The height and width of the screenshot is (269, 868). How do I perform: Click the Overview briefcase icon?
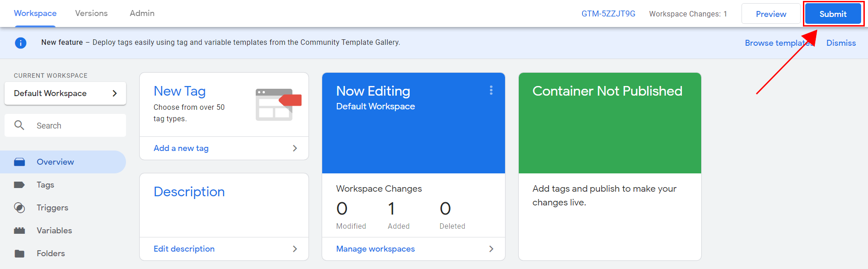19,162
